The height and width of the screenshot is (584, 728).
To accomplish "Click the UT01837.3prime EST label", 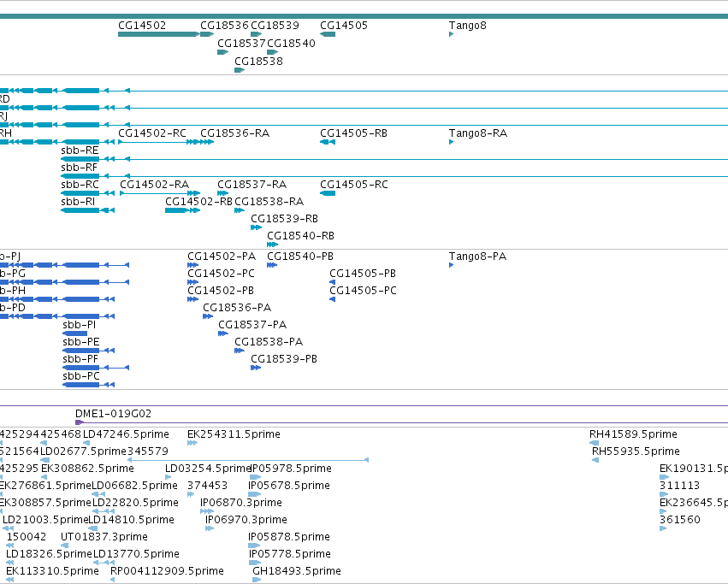I will point(104,537).
